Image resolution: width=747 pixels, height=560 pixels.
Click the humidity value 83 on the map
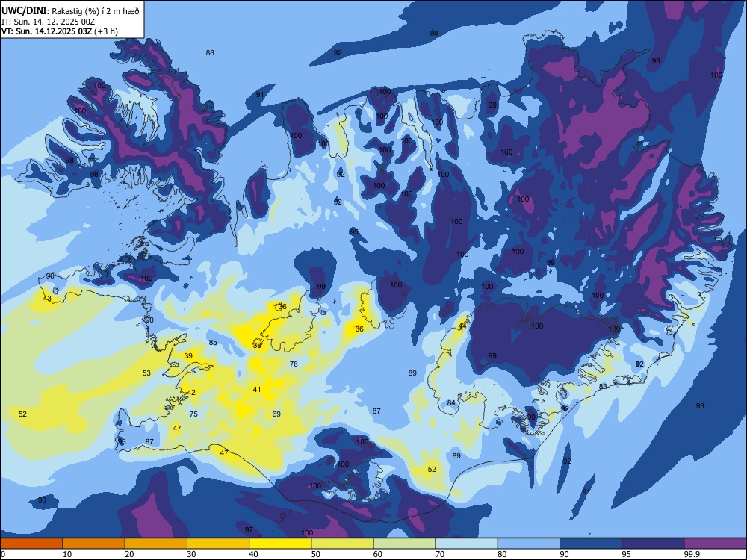coord(603,387)
